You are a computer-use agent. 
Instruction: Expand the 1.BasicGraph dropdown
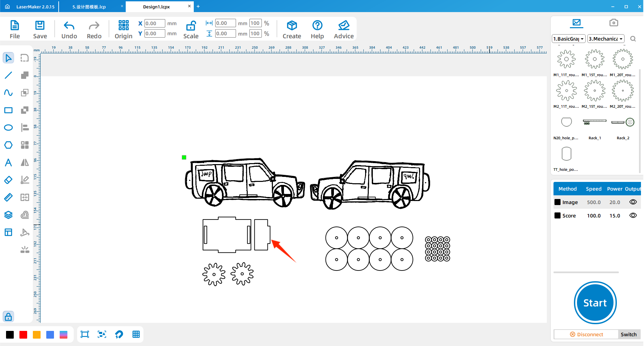click(x=569, y=39)
